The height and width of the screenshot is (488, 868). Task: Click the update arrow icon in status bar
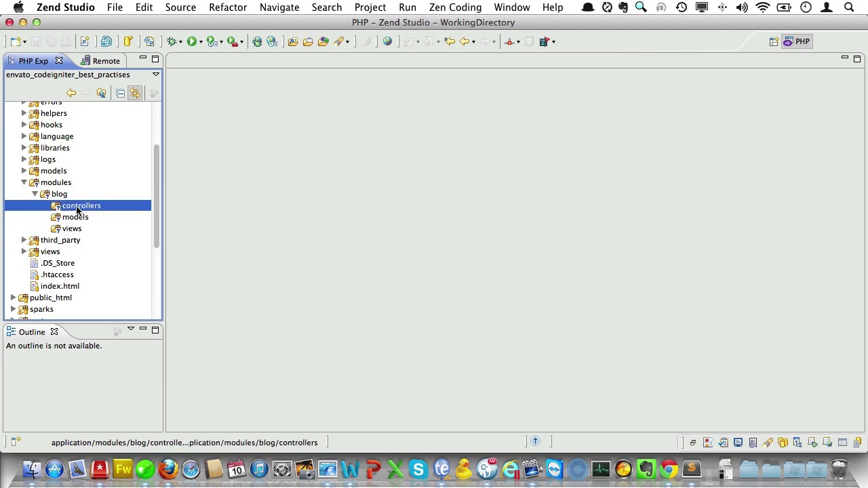535,442
